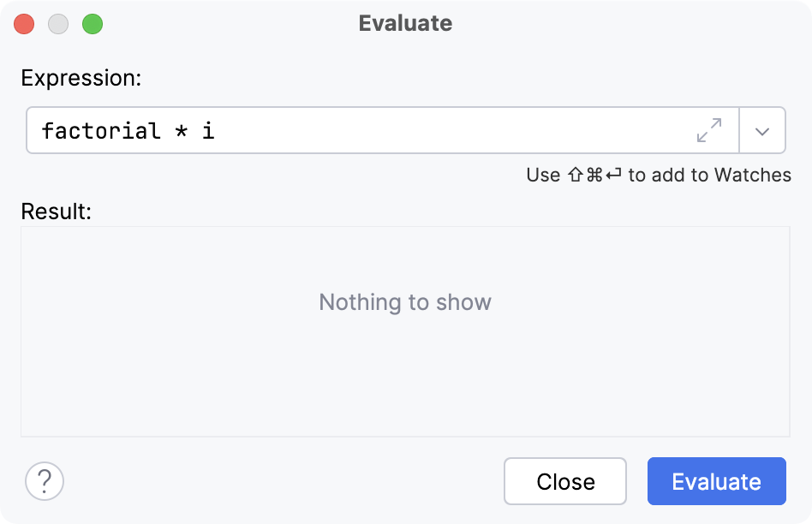Viewport: 812px width, 524px height.
Task: Click the Evaluate title in the title bar
Action: coord(405,24)
